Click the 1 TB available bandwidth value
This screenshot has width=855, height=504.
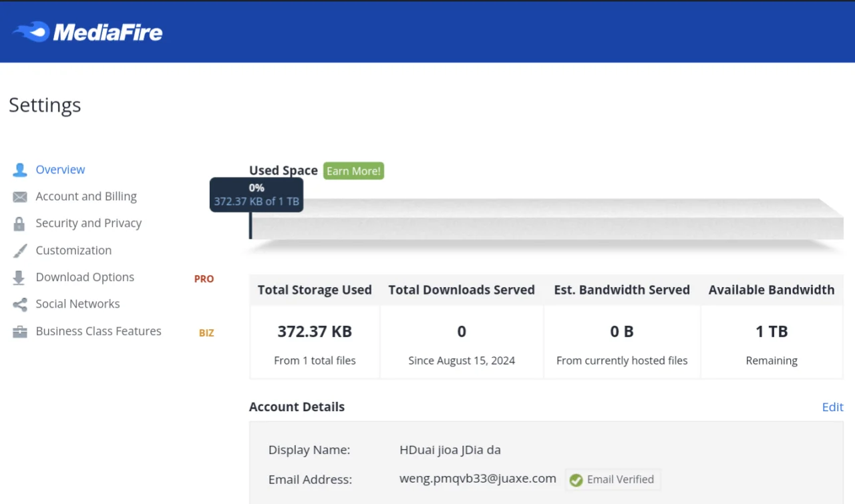point(772,331)
